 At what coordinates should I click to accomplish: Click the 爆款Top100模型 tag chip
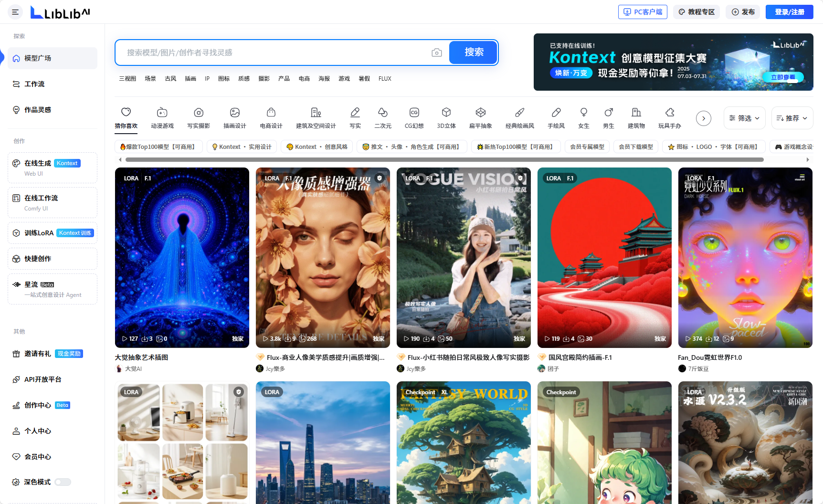pyautogui.click(x=158, y=147)
